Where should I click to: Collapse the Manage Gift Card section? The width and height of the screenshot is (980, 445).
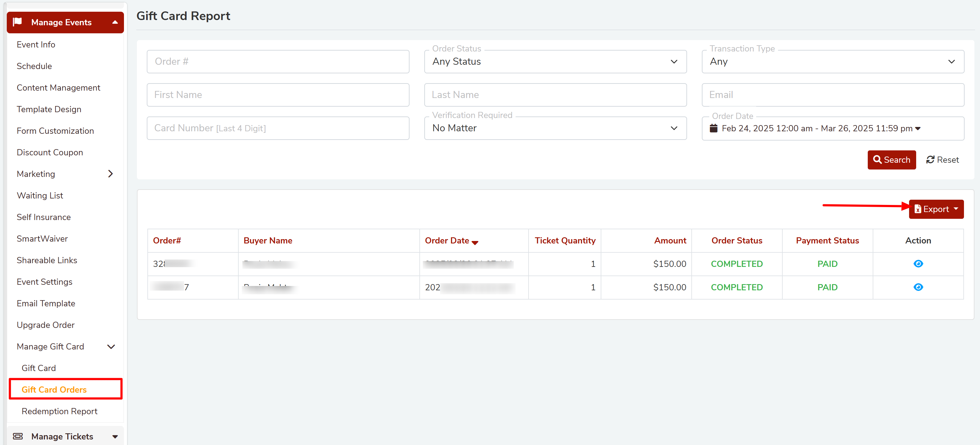tap(111, 346)
